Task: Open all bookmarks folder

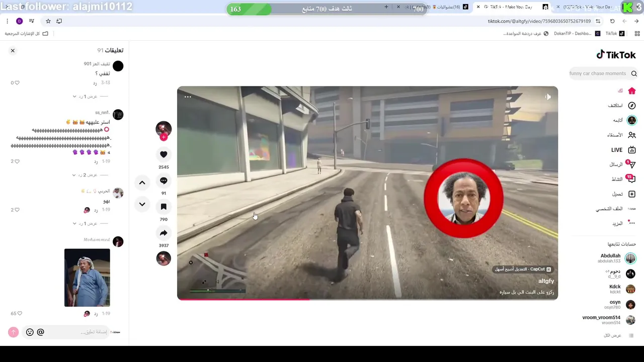Action: [x=26, y=34]
